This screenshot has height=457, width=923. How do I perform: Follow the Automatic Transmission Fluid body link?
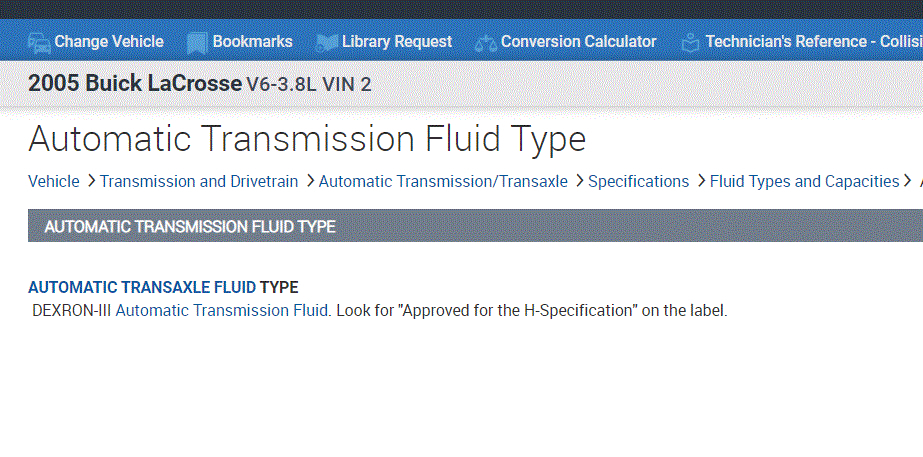point(222,310)
